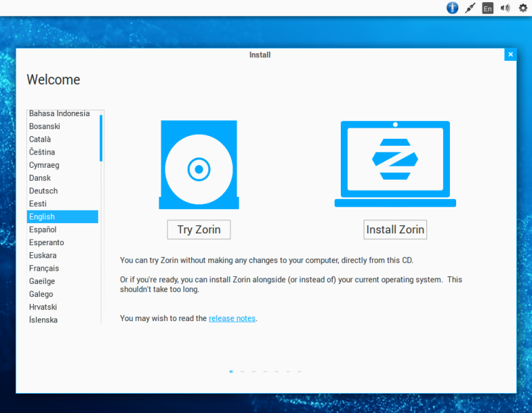The width and height of the screenshot is (532, 413).
Task: Close the Install window
Action: 510,55
